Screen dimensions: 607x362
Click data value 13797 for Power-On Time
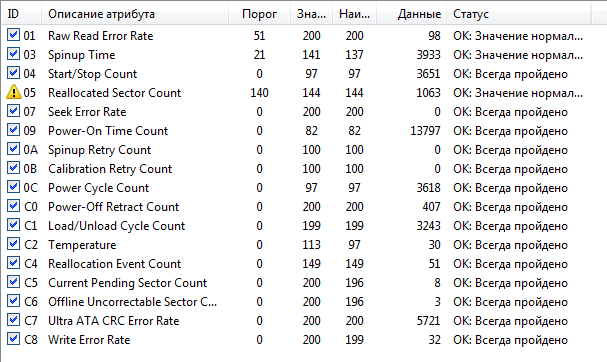[425, 131]
